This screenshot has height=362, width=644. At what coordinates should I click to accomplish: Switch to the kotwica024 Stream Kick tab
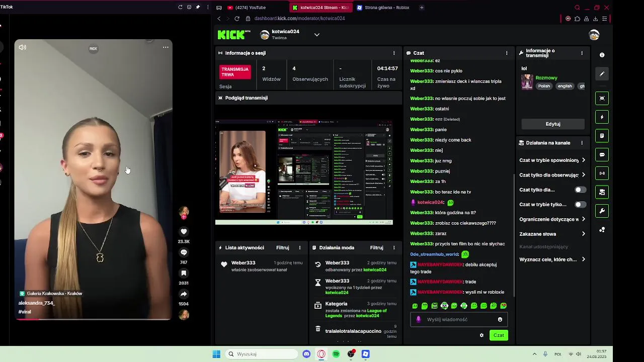320,8
